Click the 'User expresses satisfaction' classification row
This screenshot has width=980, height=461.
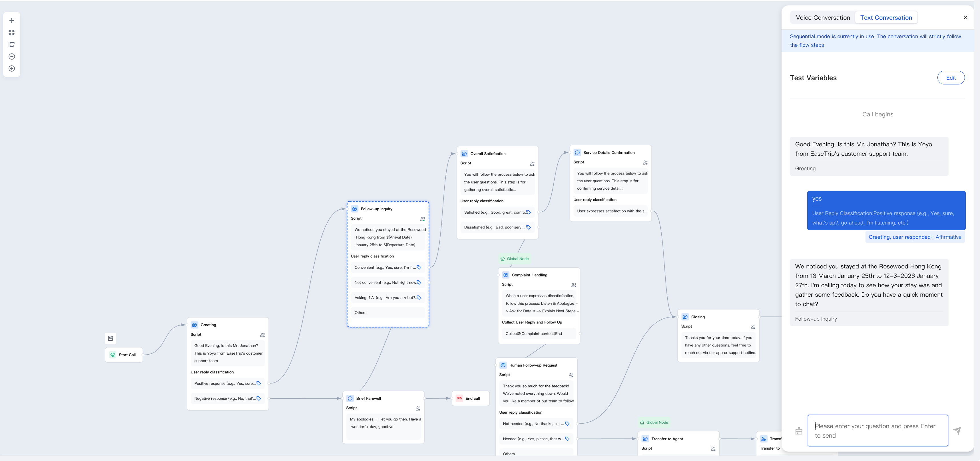pyautogui.click(x=610, y=211)
